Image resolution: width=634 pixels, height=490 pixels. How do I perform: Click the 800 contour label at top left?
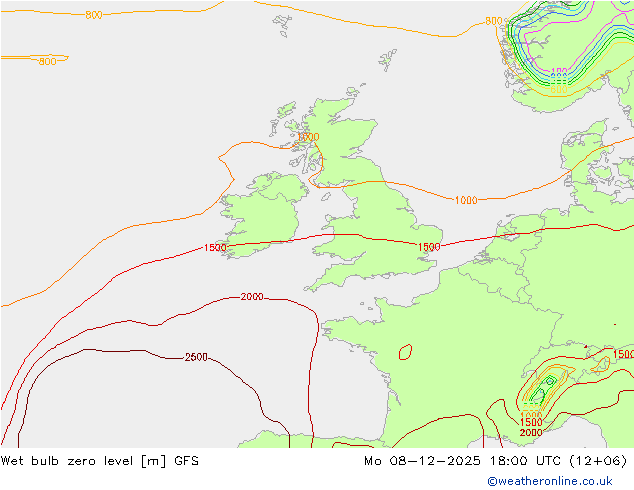coord(94,15)
